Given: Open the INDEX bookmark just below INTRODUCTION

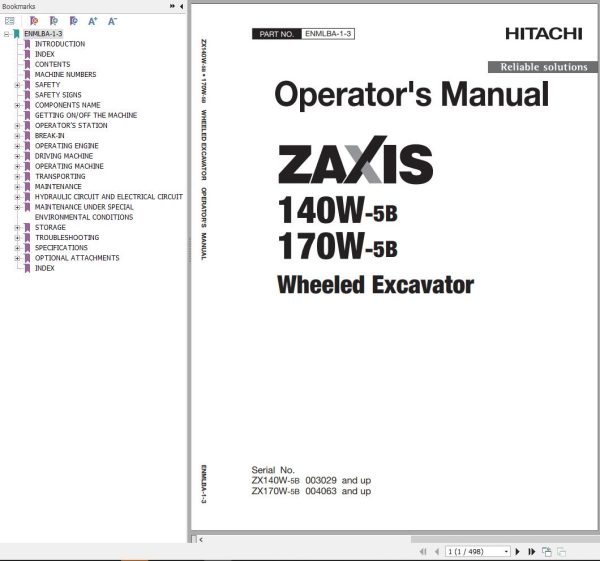Looking at the screenshot, I should pyautogui.click(x=45, y=54).
